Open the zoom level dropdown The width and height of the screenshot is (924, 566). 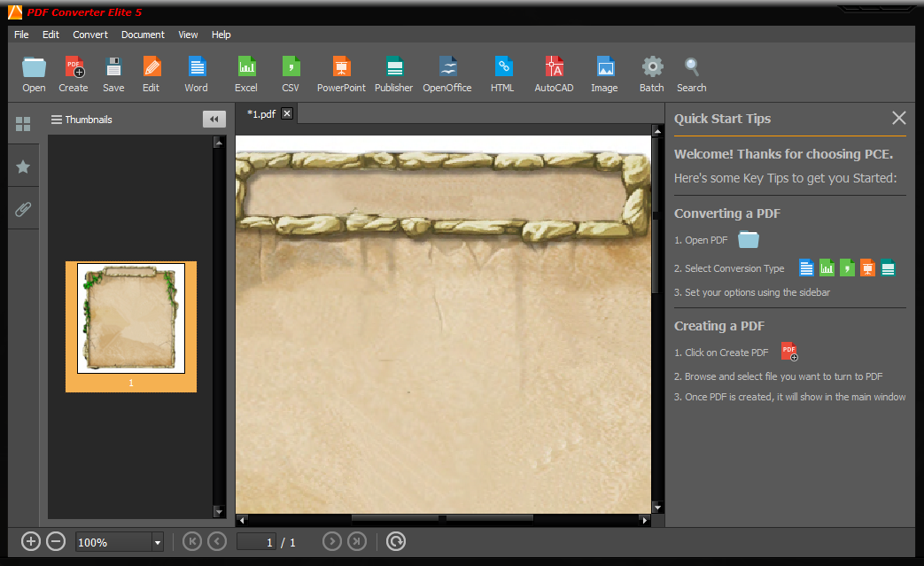tap(158, 542)
